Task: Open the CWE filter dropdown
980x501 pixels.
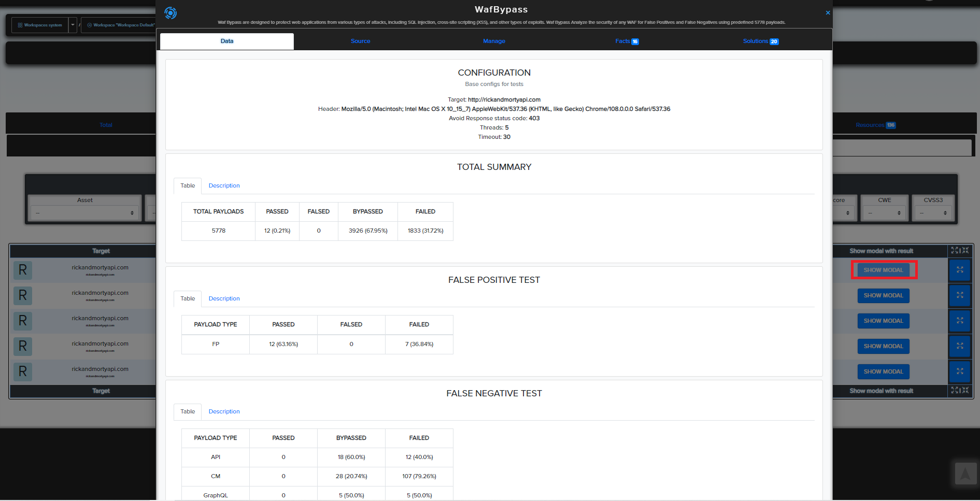Action: pyautogui.click(x=884, y=212)
